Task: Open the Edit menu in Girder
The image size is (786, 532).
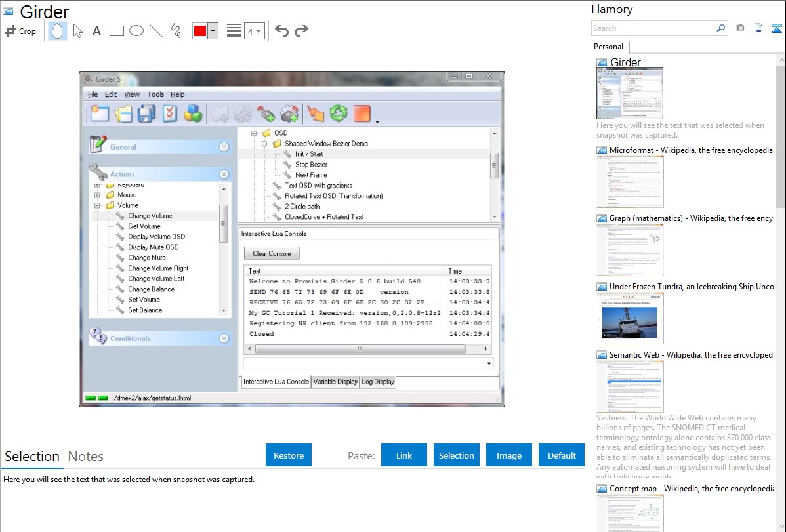Action: click(x=111, y=94)
